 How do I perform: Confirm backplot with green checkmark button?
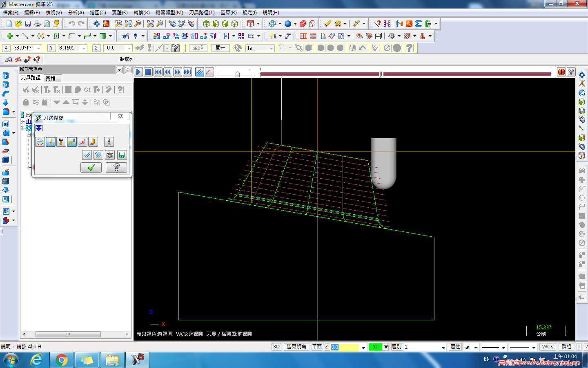pos(91,167)
